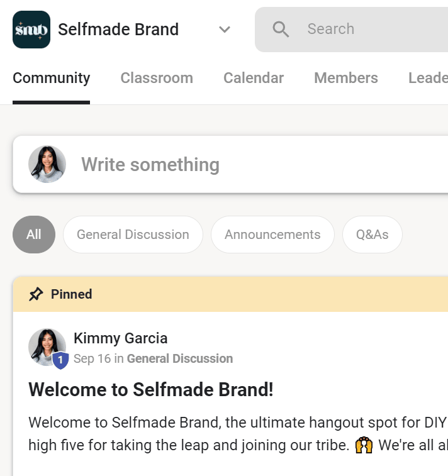Expand the group switcher chevron

click(x=225, y=30)
